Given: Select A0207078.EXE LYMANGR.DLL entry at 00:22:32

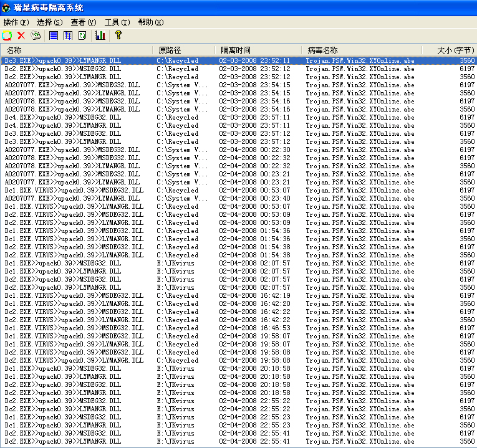Looking at the screenshot, I should pos(72,166).
